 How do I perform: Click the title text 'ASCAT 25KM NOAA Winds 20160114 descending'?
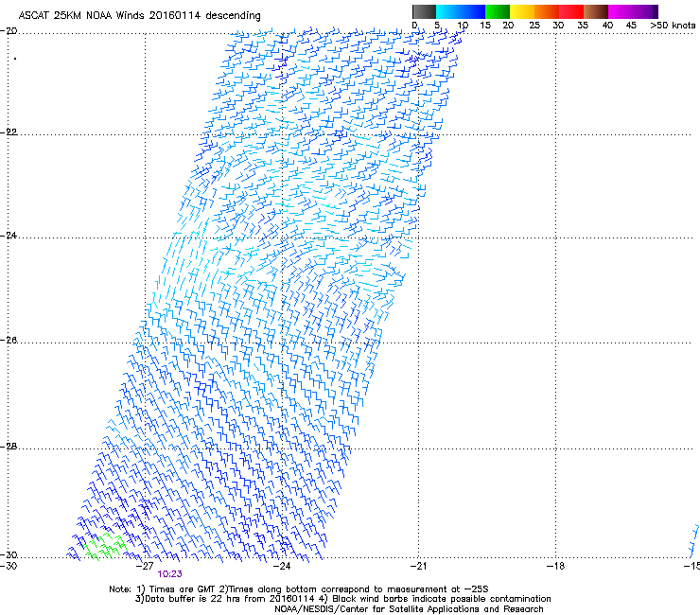coord(139,15)
